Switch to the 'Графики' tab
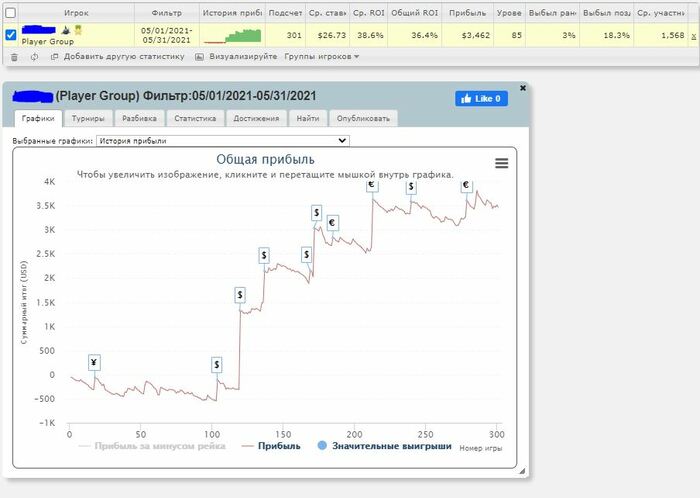This screenshot has width=700, height=498. (38, 118)
